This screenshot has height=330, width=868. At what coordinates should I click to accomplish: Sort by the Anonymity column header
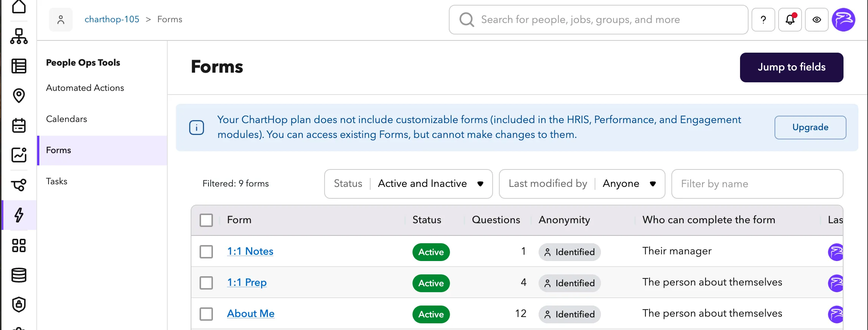pos(564,220)
